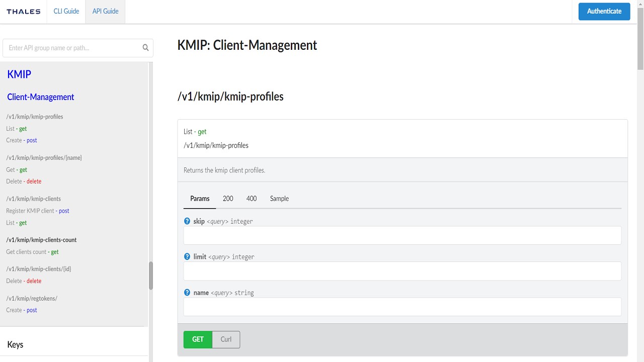
Task: Click the name parameter help icon
Action: (x=187, y=293)
